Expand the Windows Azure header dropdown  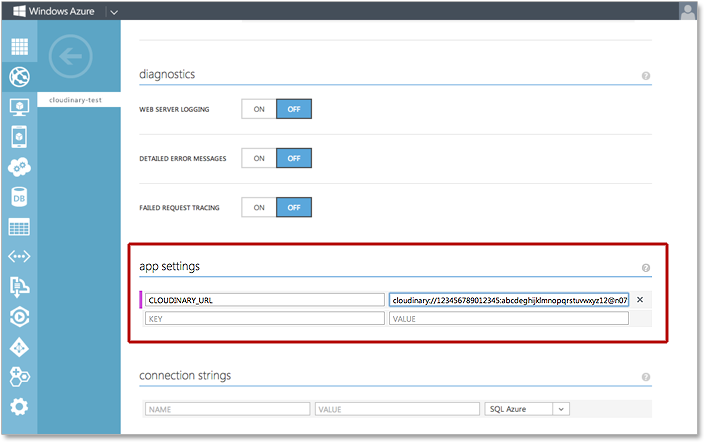coord(114,12)
